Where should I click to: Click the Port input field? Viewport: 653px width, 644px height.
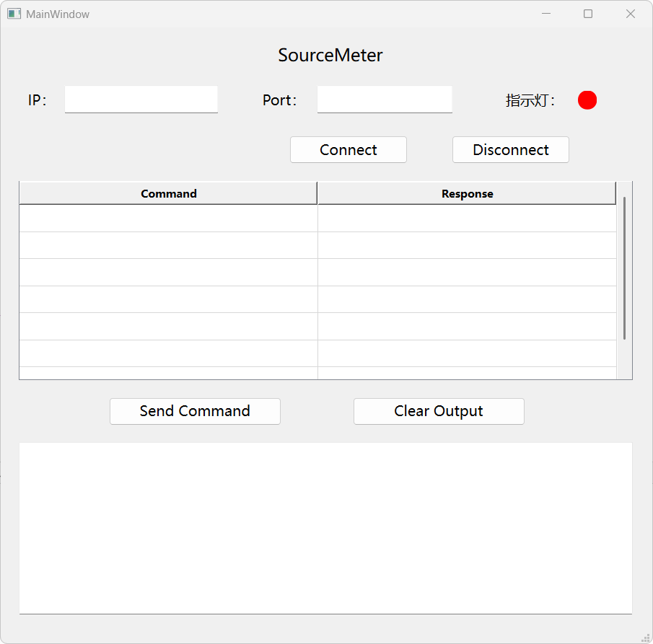(x=385, y=100)
